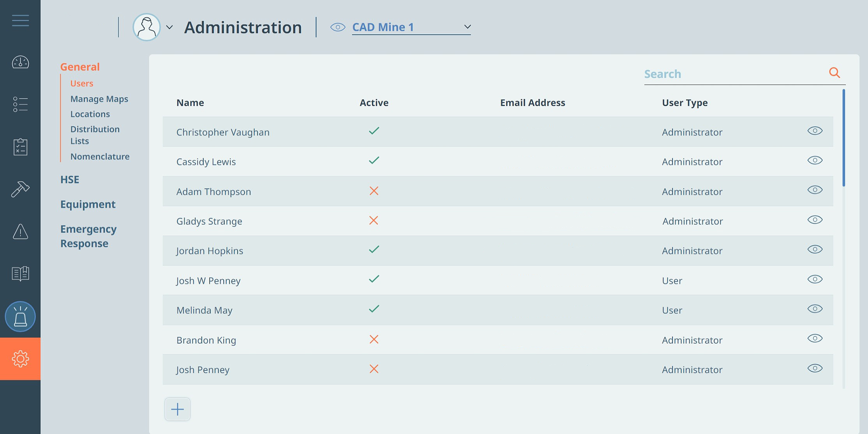Image resolution: width=868 pixels, height=434 pixels.
Task: Open the task list sidebar icon
Action: coord(20,104)
